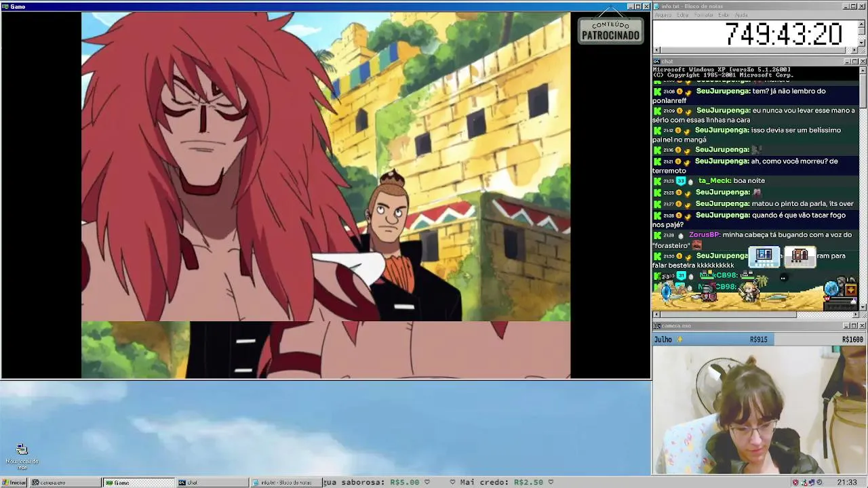Click the "boa noite" chat message
Screen dimensions: 868x488
coord(749,181)
